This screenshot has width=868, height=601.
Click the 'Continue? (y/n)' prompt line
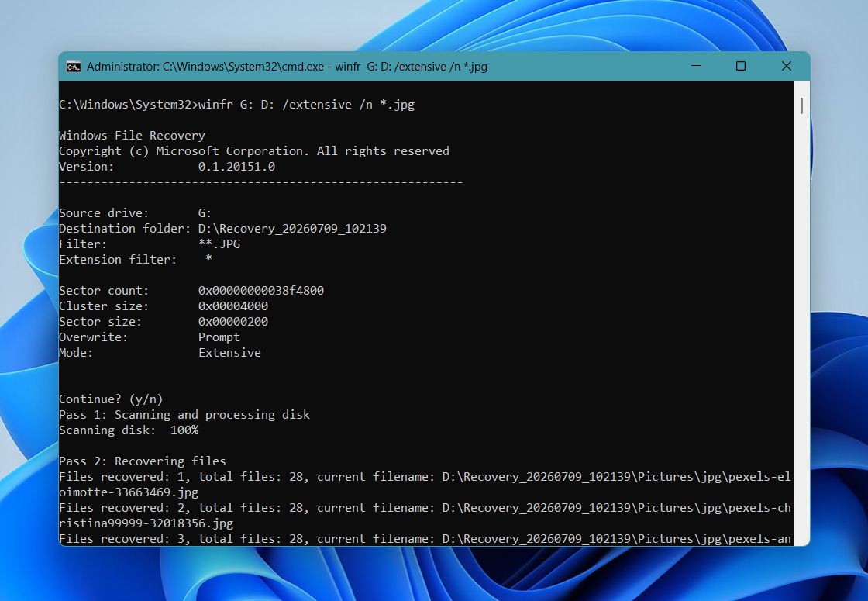point(112,399)
